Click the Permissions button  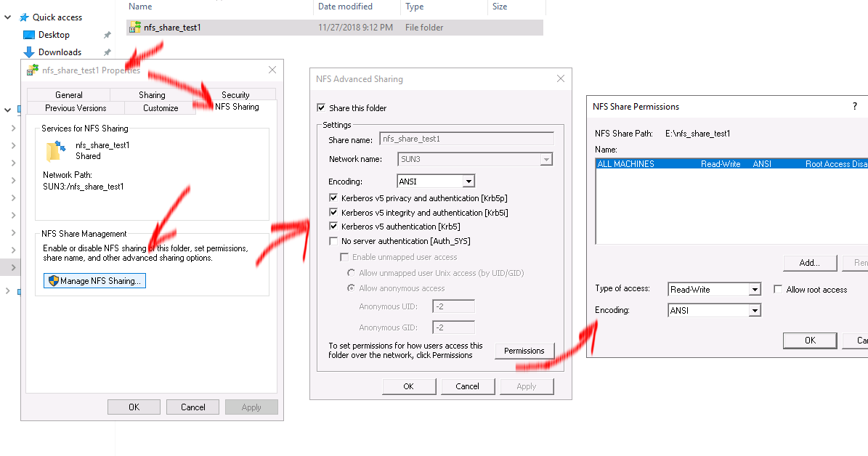point(524,351)
